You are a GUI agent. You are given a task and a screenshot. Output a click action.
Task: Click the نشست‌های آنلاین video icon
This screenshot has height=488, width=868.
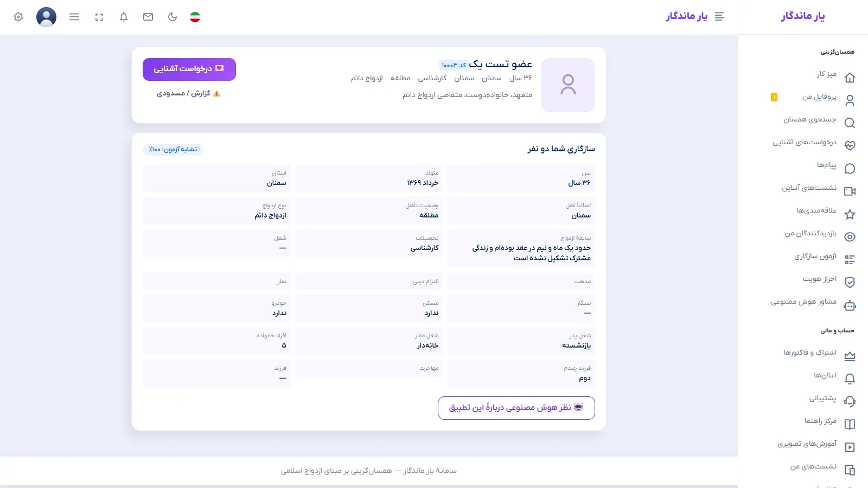click(x=850, y=191)
